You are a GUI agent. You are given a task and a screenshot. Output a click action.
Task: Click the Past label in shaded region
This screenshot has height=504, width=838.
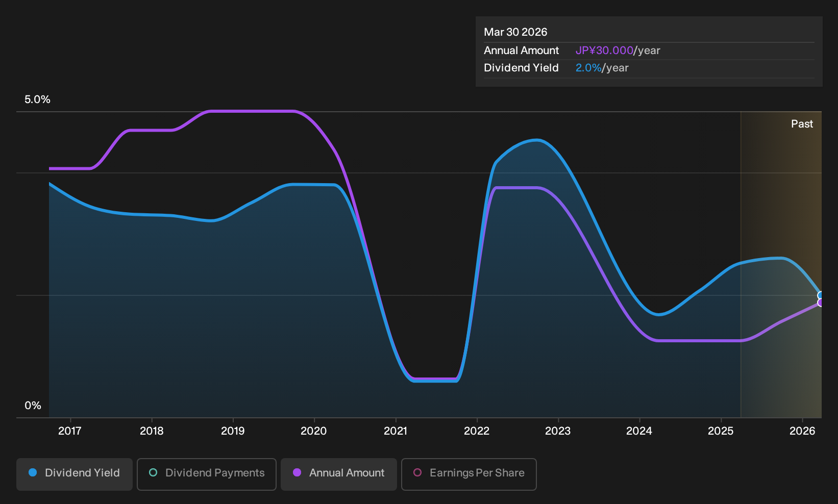pos(802,124)
